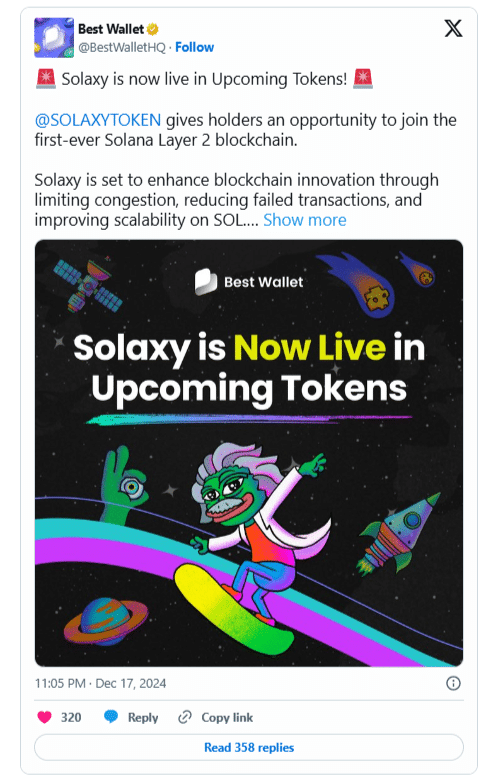The width and height of the screenshot is (490, 775).
Task: Click the 320 likes count
Action: click(71, 717)
